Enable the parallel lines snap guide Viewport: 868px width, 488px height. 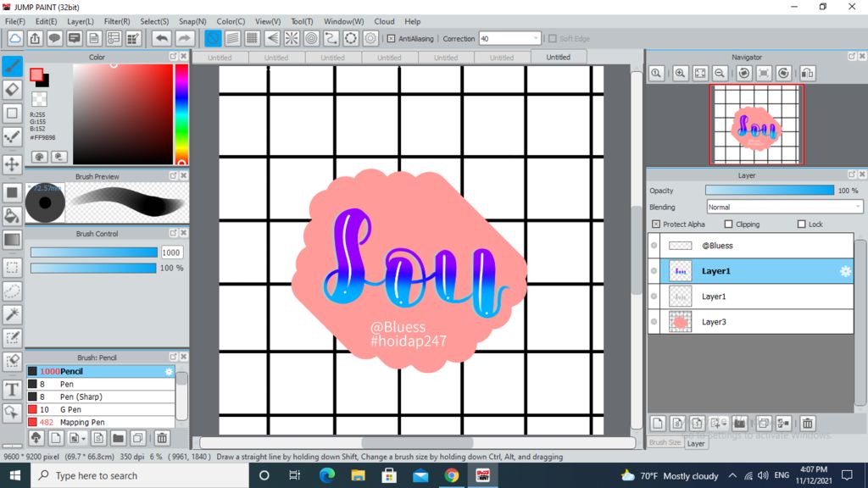click(232, 38)
